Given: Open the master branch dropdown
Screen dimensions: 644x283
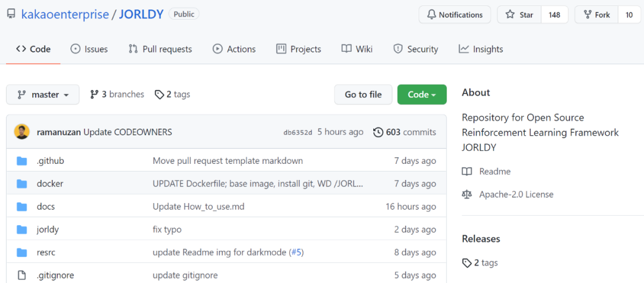Looking at the screenshot, I should point(43,95).
